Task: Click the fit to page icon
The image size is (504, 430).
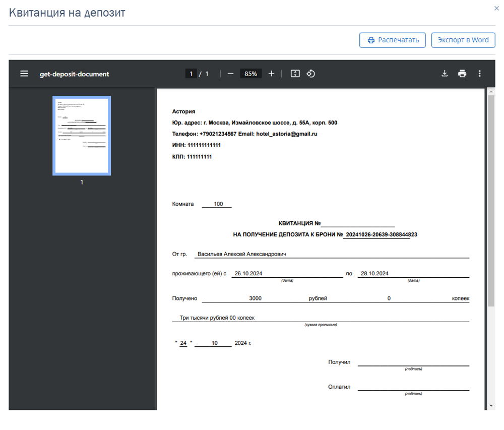Action: pos(295,74)
